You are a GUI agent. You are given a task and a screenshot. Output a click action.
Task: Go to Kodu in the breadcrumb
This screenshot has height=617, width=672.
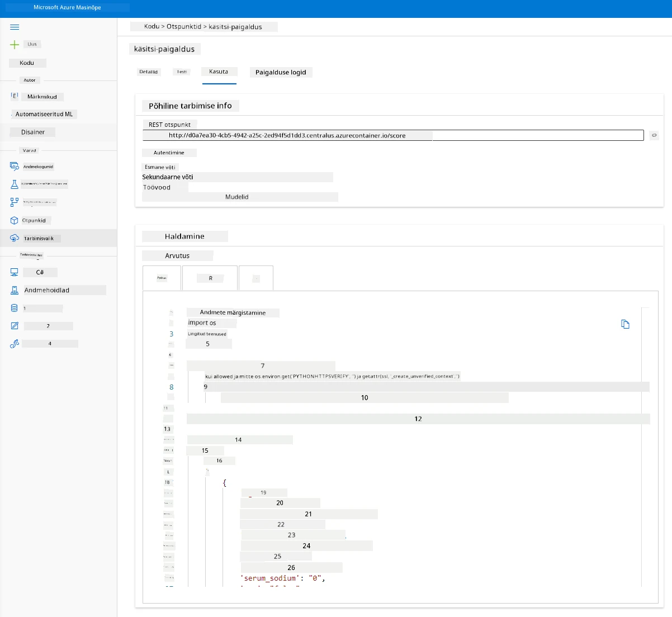coord(152,26)
